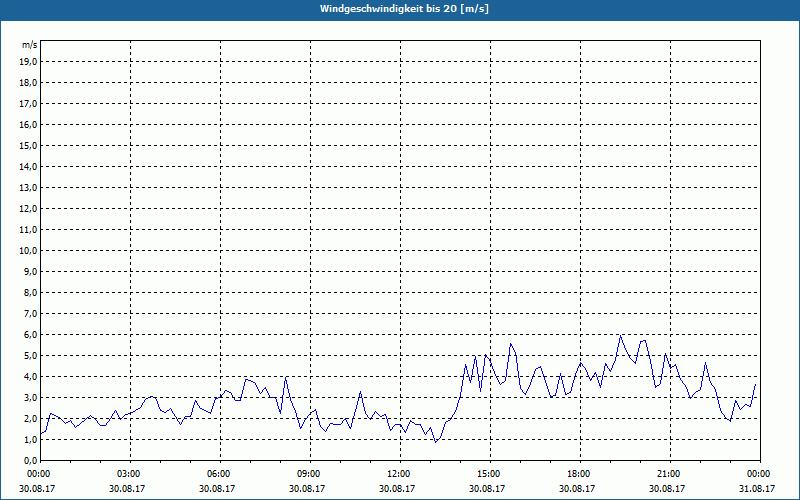This screenshot has width=800, height=500.
Task: Select the 12:00 time label
Action: pyautogui.click(x=398, y=474)
